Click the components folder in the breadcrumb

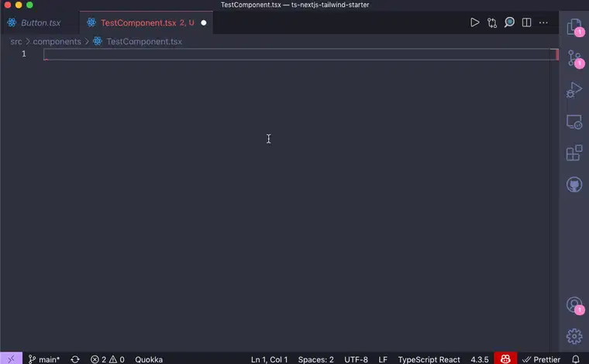pos(57,41)
